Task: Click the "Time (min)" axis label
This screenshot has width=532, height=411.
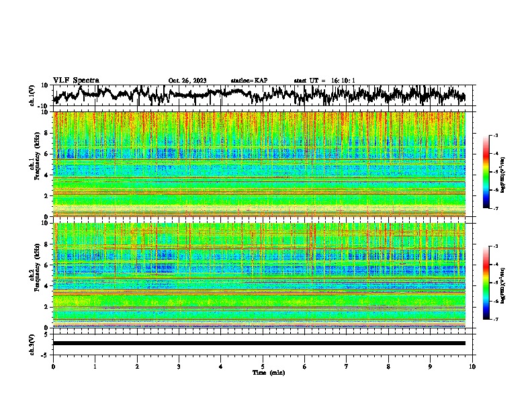Action: (x=269, y=373)
